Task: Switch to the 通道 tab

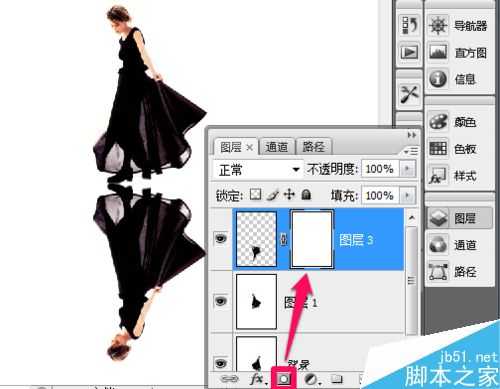Action: (x=277, y=147)
